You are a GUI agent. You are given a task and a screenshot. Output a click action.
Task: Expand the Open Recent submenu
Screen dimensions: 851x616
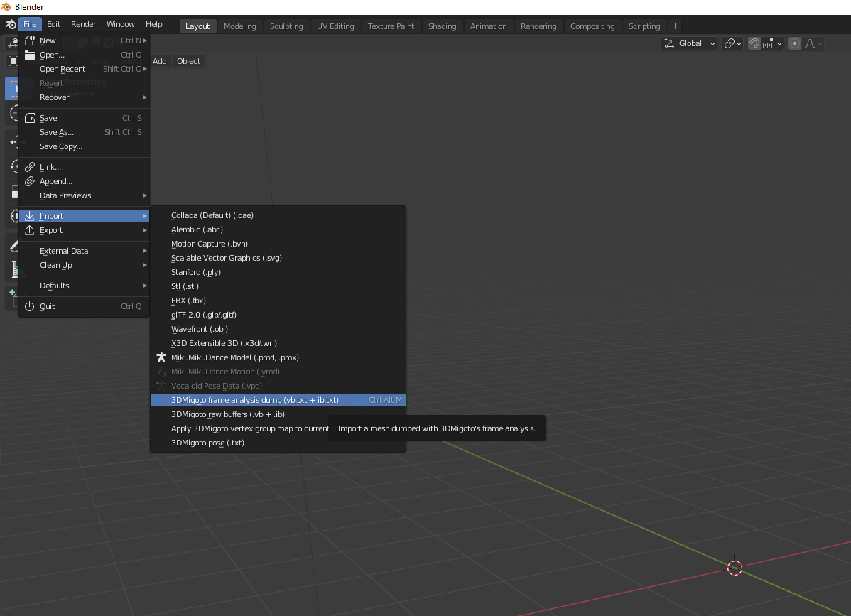point(84,69)
